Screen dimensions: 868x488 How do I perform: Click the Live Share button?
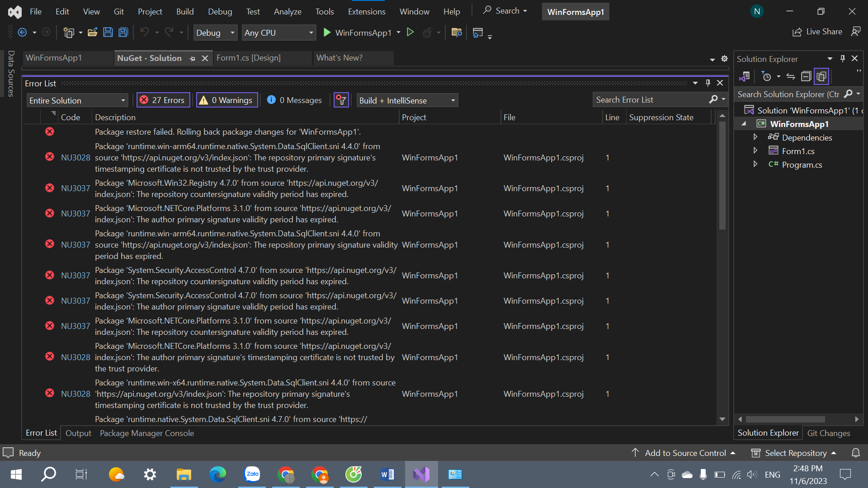coord(817,32)
